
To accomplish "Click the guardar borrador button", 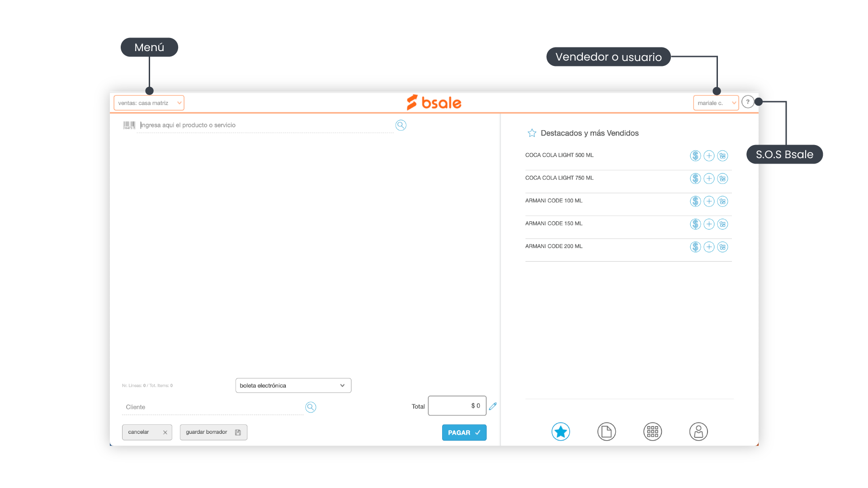I will click(x=213, y=432).
